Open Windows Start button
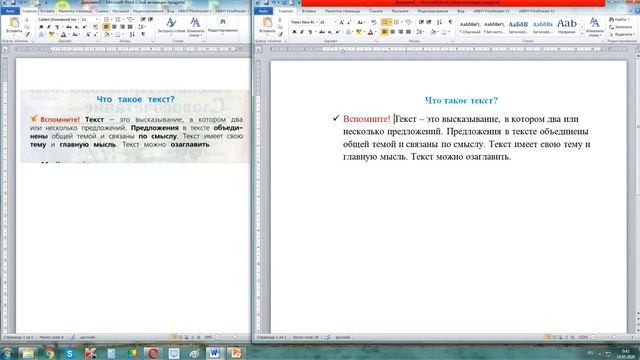This screenshot has width=640, height=360. pyautogui.click(x=7, y=353)
